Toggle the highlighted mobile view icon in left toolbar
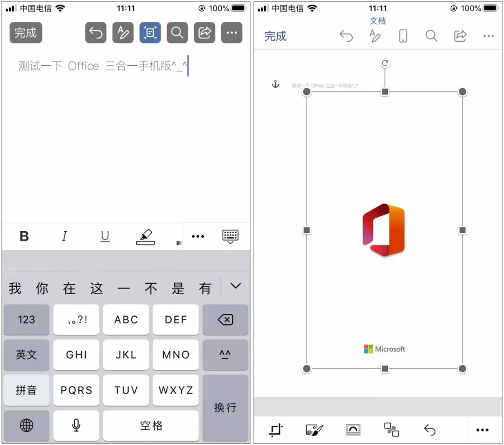 (150, 33)
